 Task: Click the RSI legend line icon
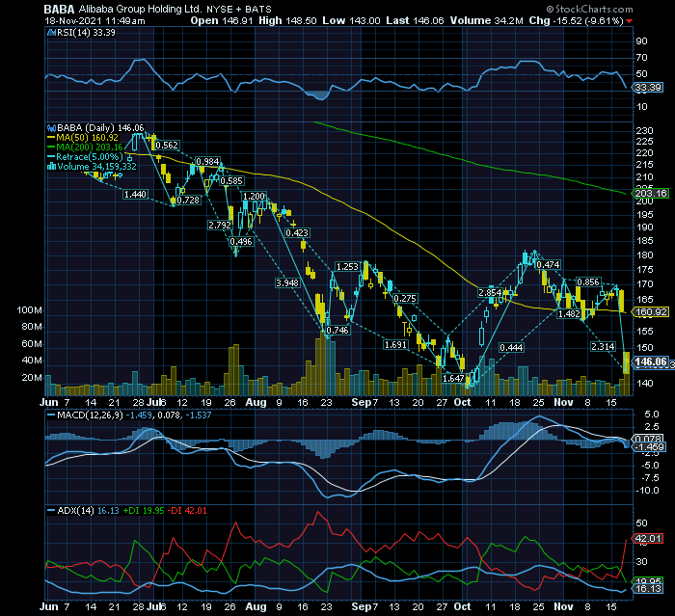pos(51,33)
